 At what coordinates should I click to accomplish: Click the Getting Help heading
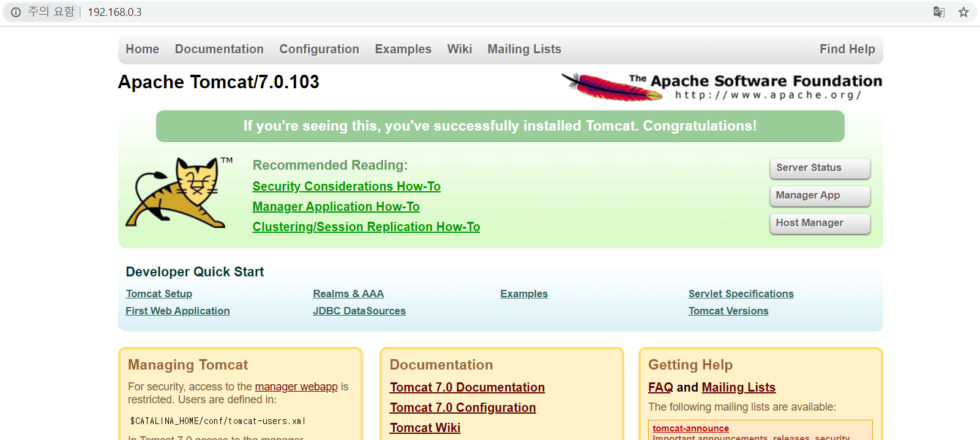(690, 365)
